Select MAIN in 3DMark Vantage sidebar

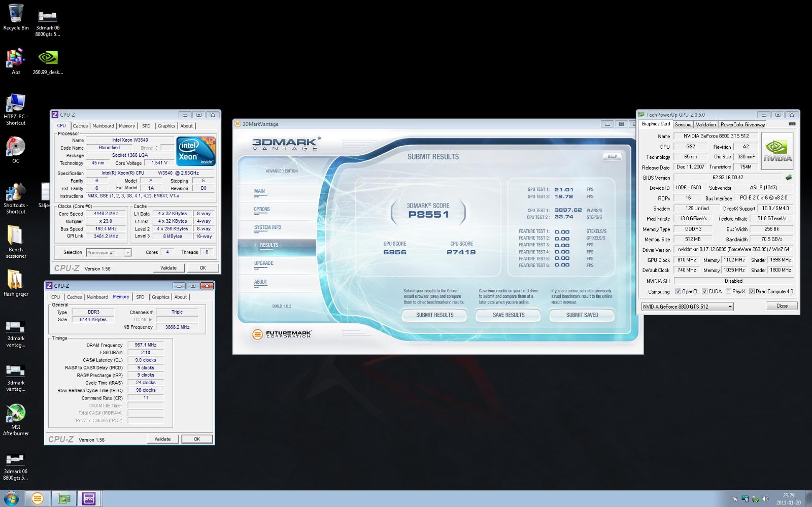(259, 191)
